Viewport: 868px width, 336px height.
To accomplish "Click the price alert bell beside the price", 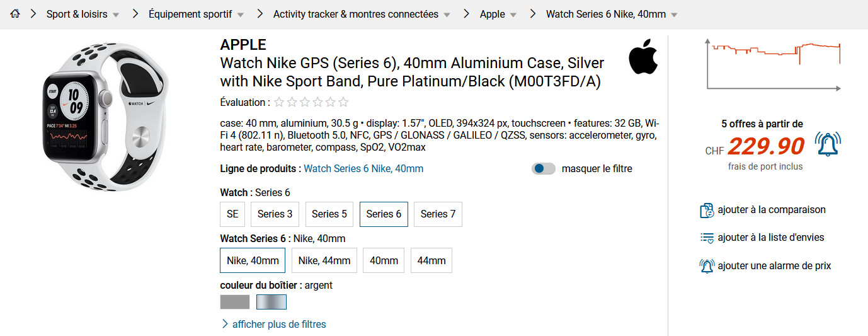I will [x=828, y=144].
